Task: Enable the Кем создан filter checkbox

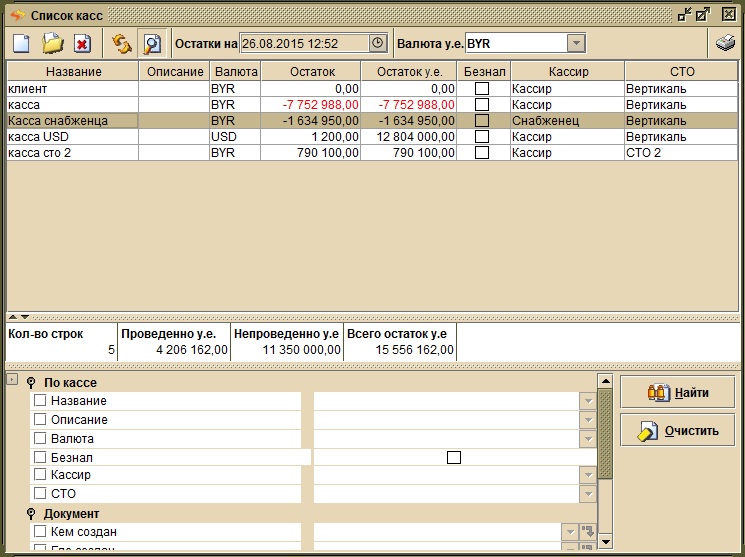Action: 40,531
